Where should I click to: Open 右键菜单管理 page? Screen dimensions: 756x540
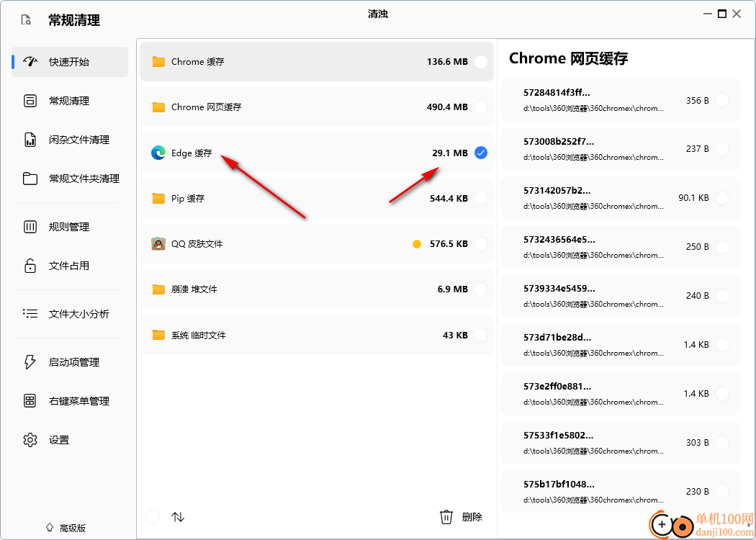pos(70,400)
